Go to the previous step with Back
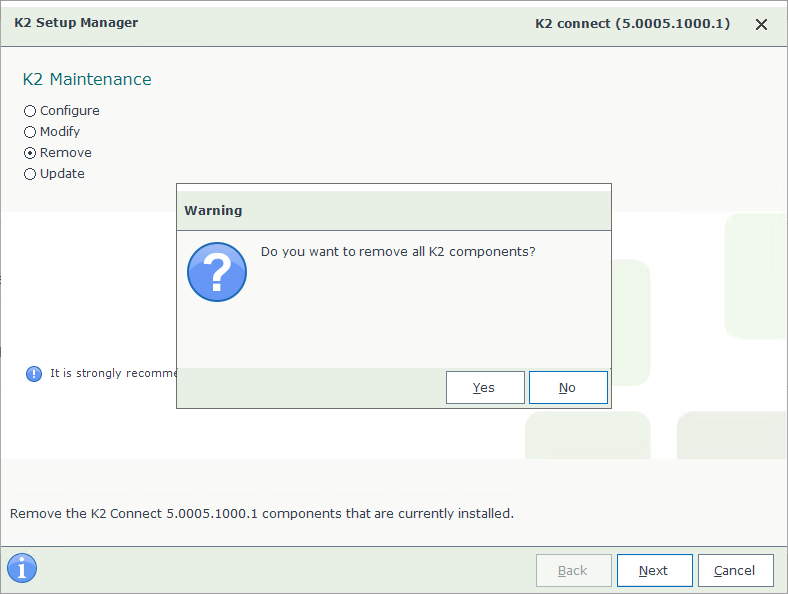Screen dimensions: 788x594 click(573, 570)
